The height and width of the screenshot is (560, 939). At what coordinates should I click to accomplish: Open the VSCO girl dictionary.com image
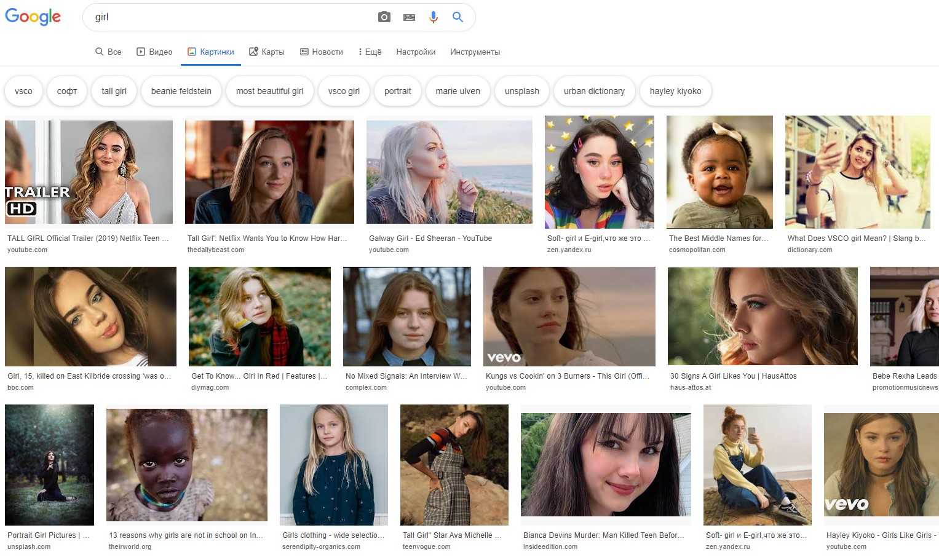(858, 172)
